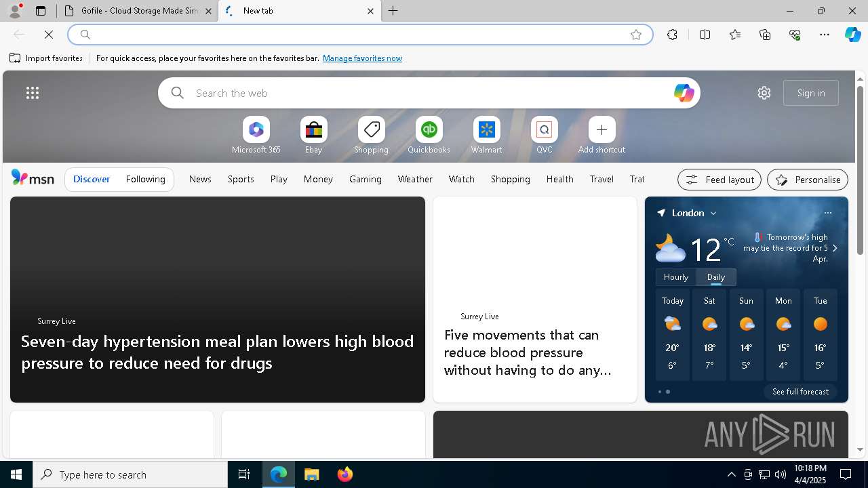Open See full forecast link

(x=800, y=392)
